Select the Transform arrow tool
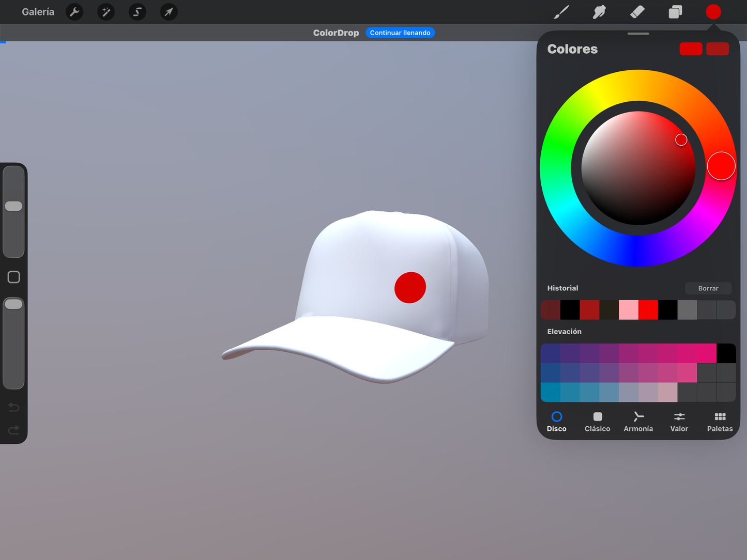The height and width of the screenshot is (560, 747). click(x=169, y=12)
